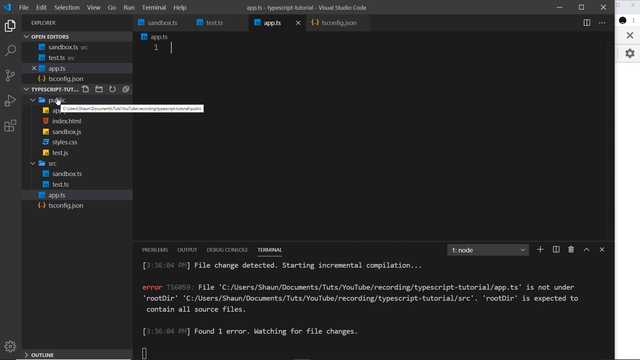Create a new folder in the project

[99, 89]
